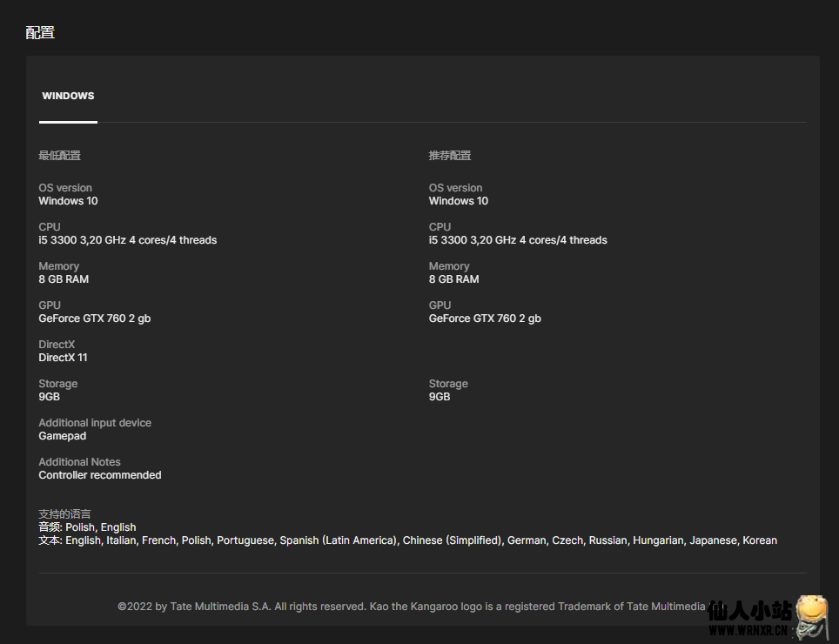Select the 推荐配置 column heading
The width and height of the screenshot is (839, 644).
click(x=449, y=156)
